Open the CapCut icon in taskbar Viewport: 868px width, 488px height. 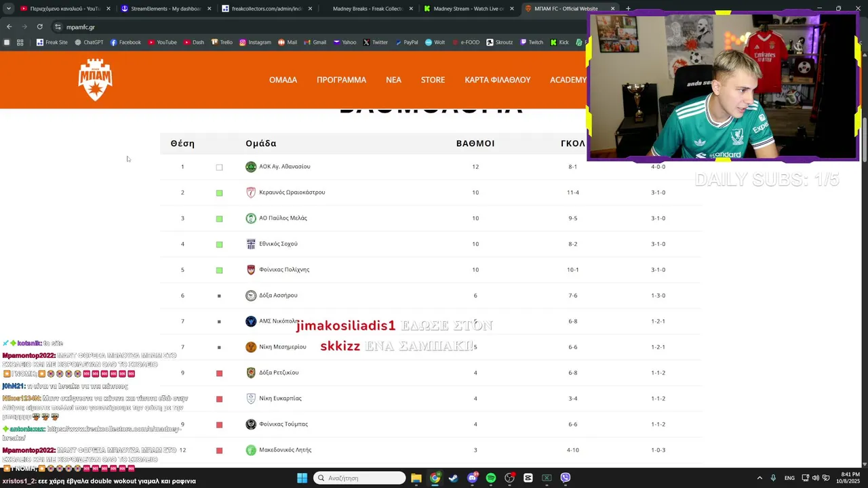pos(528,478)
